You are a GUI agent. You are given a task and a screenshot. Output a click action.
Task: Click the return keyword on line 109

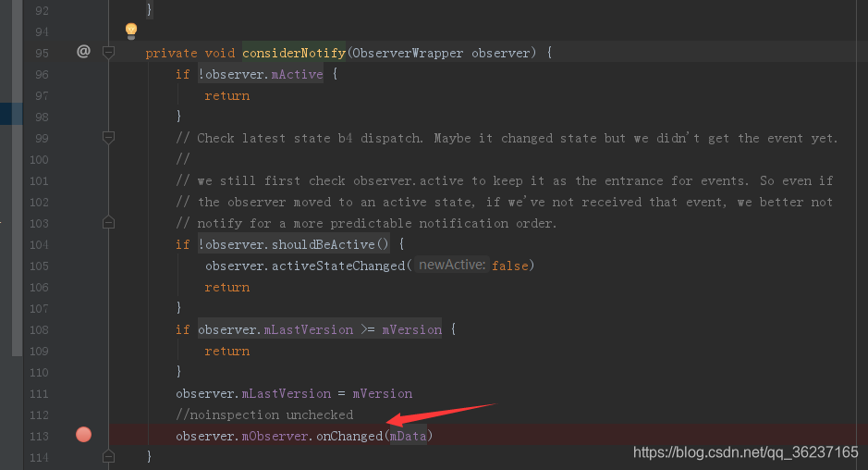227,352
